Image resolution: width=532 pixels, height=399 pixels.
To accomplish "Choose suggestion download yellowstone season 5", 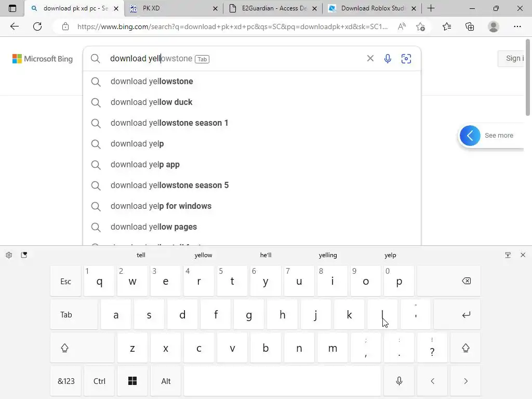I will [x=252, y=185].
